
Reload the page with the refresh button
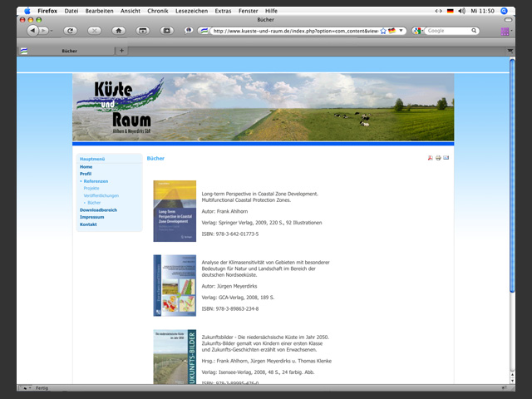(x=70, y=31)
